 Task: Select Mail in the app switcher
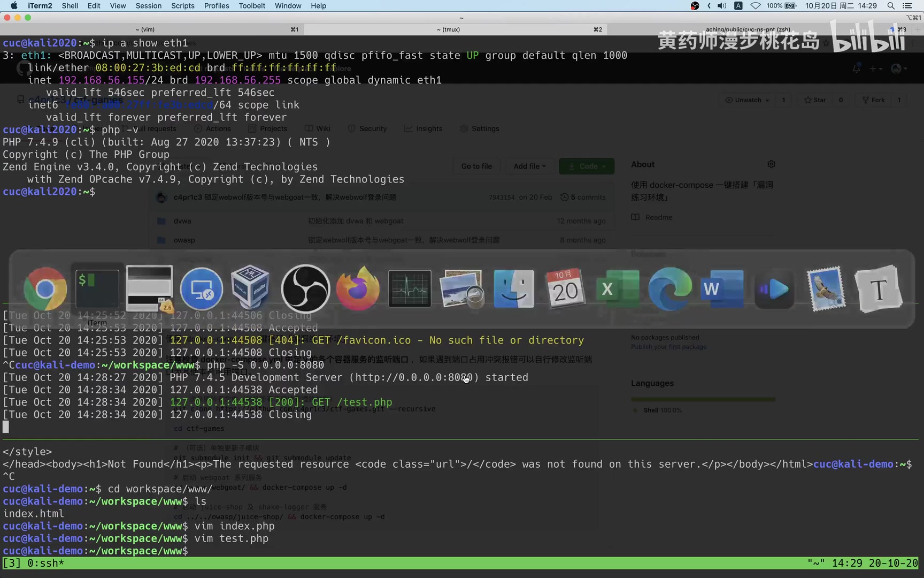pyautogui.click(x=827, y=289)
